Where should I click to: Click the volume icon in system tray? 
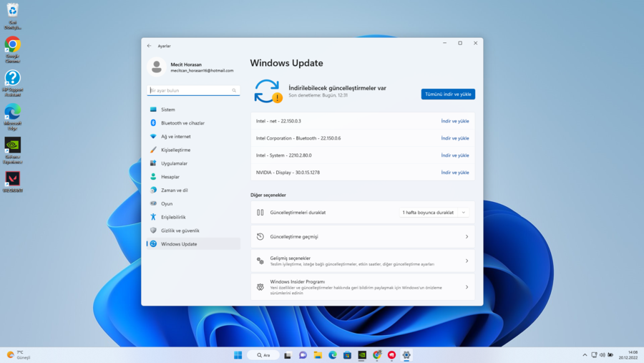point(602,355)
